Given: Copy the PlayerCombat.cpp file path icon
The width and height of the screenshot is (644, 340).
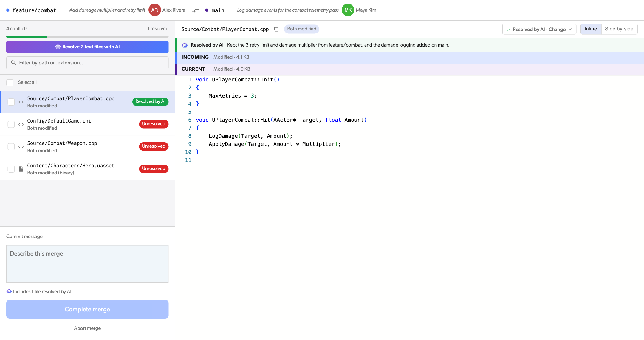Looking at the screenshot, I should tap(276, 29).
